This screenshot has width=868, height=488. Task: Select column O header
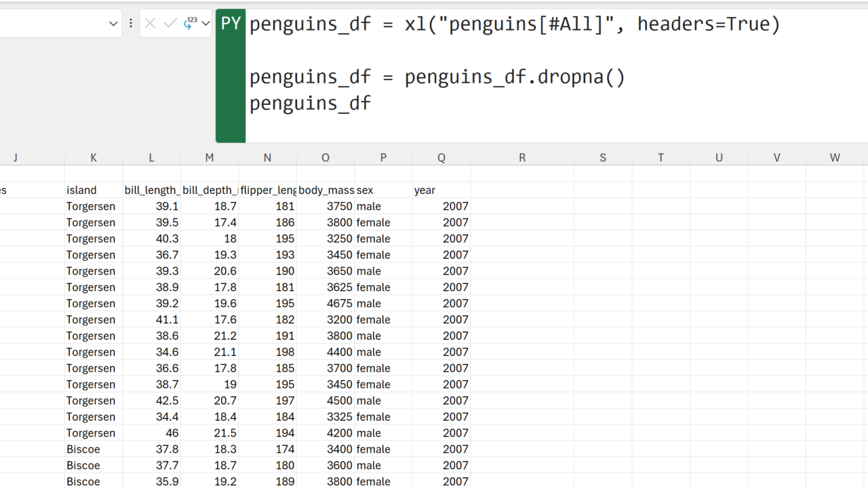point(325,157)
